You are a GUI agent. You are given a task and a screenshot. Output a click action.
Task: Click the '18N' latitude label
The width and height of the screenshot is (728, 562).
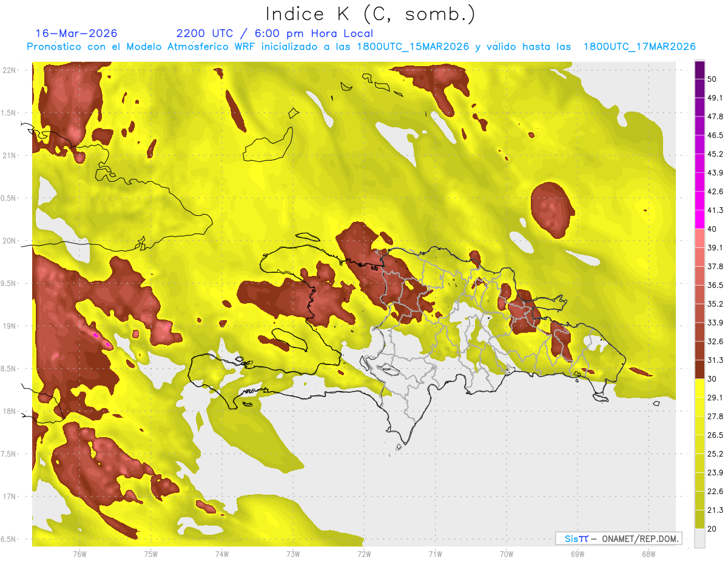click(9, 411)
